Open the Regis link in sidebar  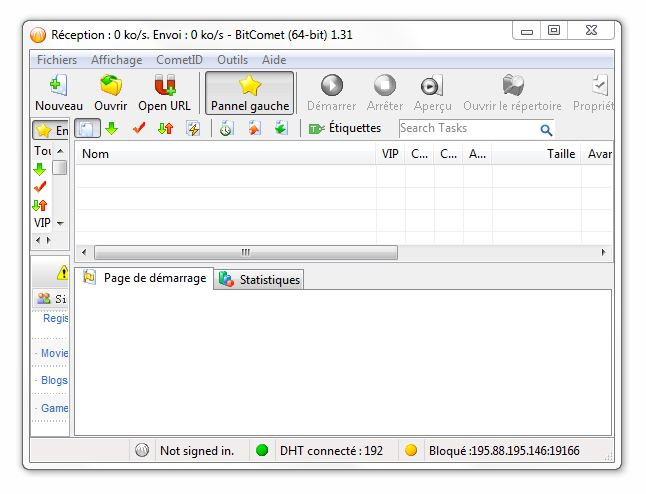56,318
